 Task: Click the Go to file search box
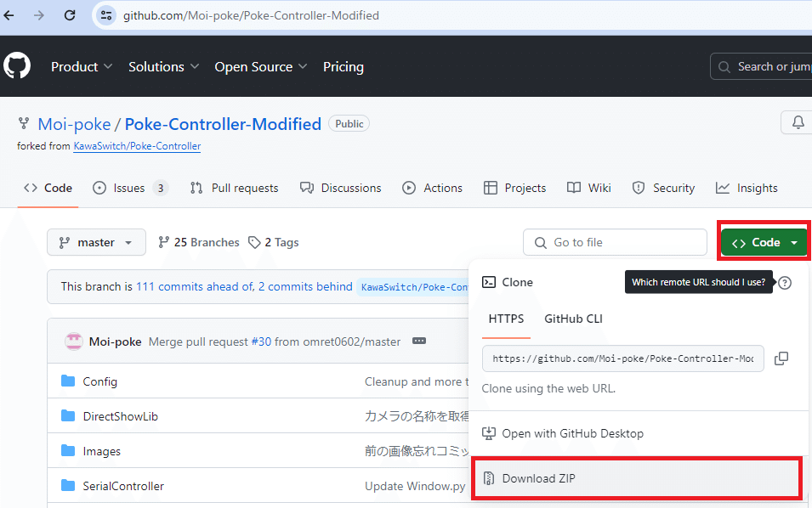coord(615,242)
